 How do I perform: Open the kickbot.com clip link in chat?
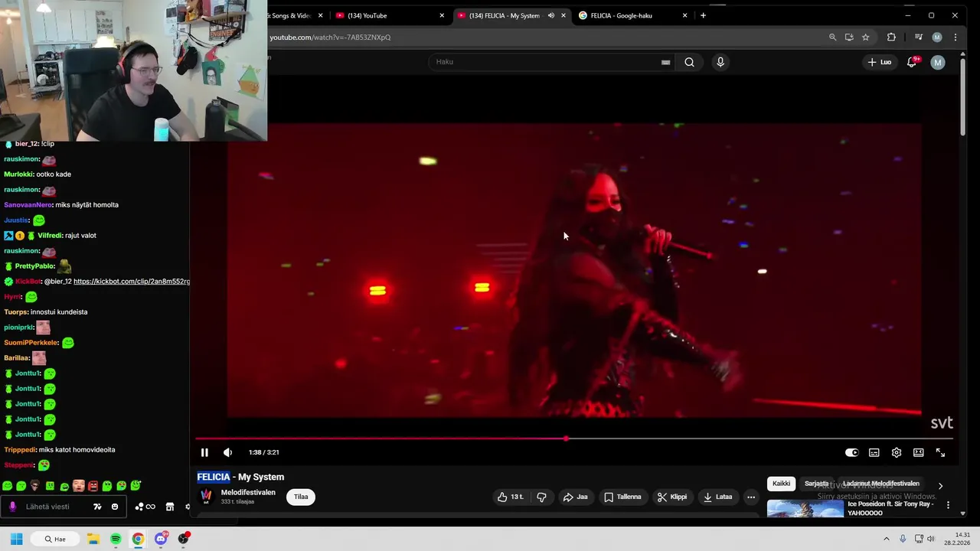(x=132, y=282)
